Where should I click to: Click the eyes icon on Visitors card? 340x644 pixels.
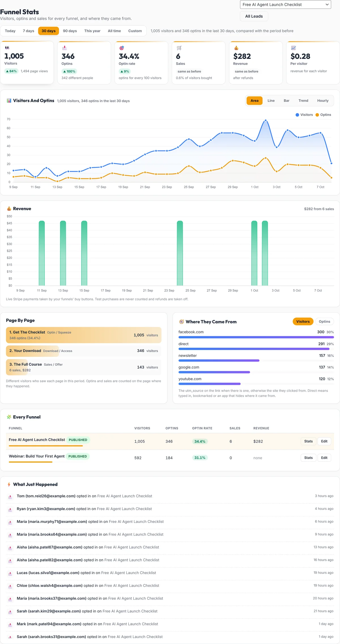7,48
